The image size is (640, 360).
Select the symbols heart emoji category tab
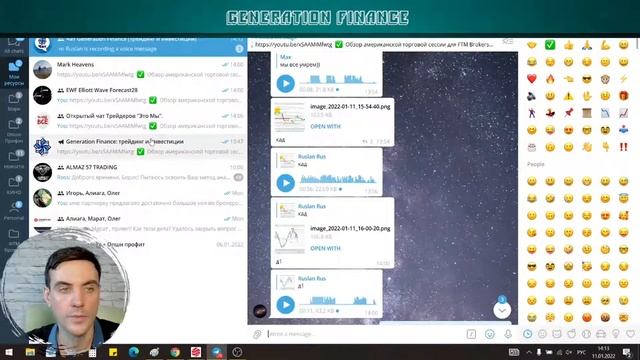coord(630,334)
